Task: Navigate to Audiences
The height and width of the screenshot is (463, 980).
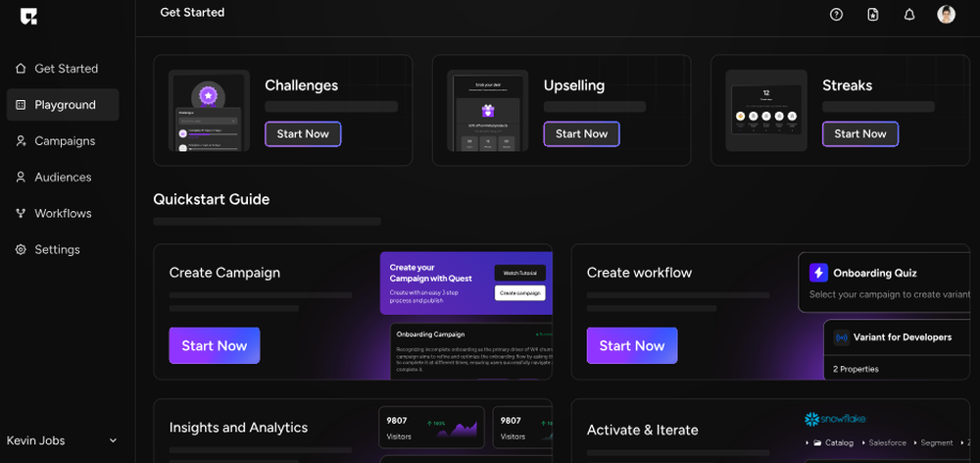Action: [63, 178]
